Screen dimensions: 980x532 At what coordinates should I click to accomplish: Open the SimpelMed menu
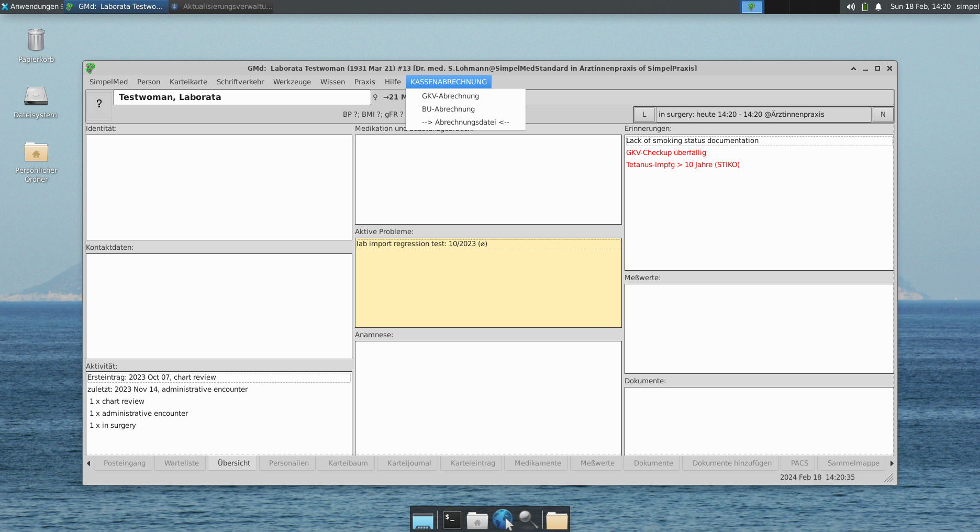108,82
